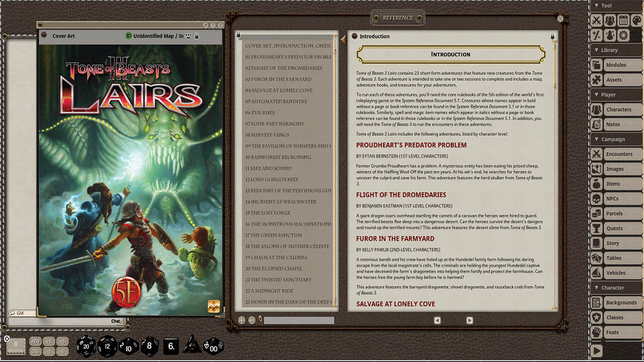Open the Calendar tool icon

coord(623,21)
